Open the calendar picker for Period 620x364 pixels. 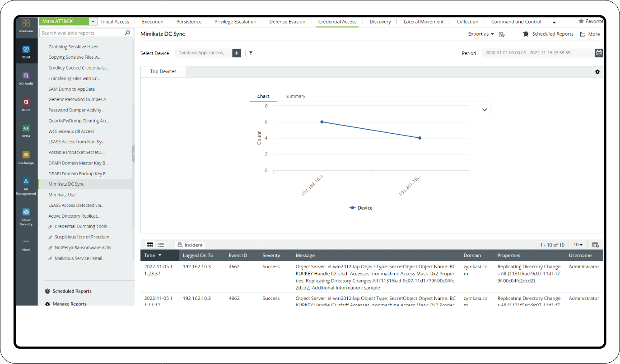pyautogui.click(x=599, y=53)
